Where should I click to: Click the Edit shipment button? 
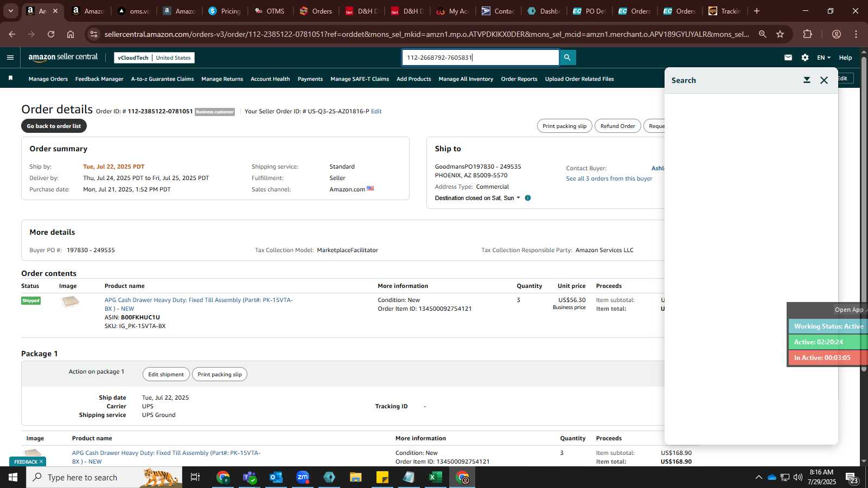pos(166,374)
